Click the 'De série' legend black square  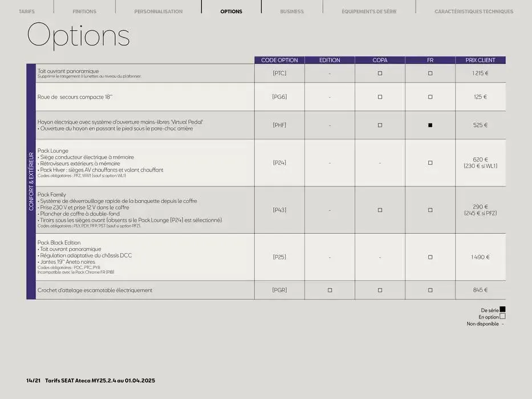click(x=502, y=310)
